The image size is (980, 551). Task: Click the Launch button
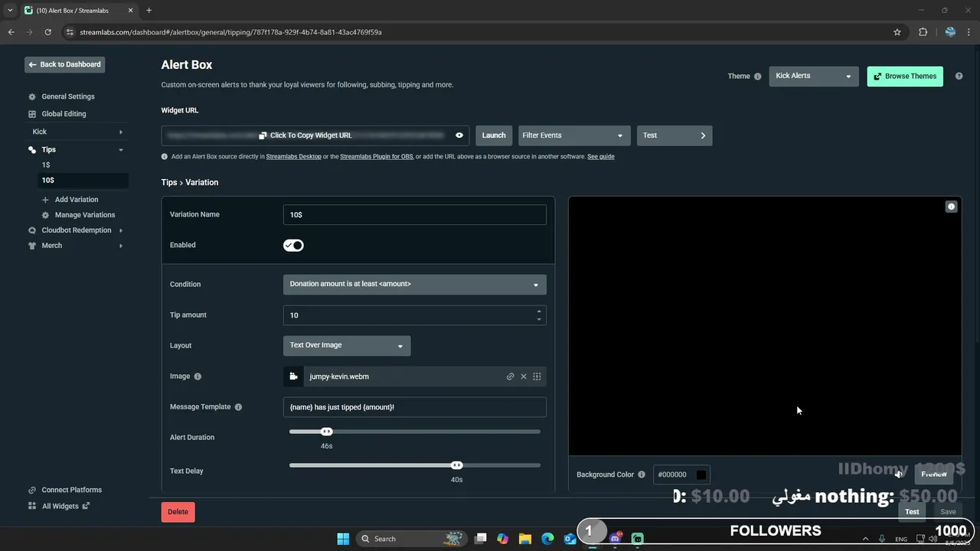[494, 135]
